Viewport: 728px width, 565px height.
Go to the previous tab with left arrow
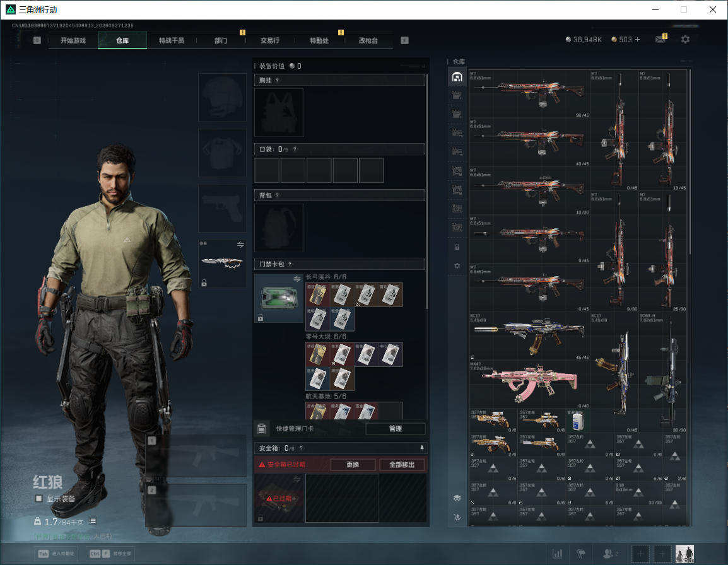pyautogui.click(x=37, y=40)
